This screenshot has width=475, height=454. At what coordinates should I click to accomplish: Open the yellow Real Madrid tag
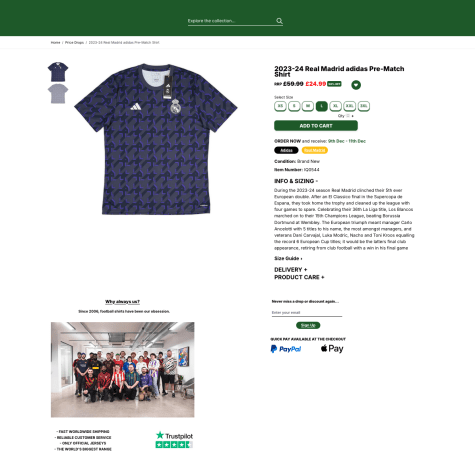pos(315,150)
